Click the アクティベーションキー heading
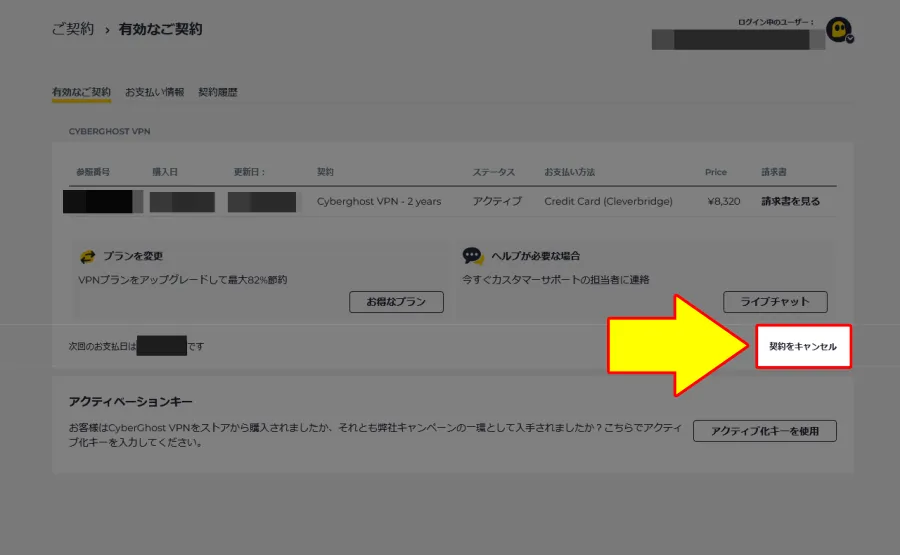 click(x=130, y=402)
